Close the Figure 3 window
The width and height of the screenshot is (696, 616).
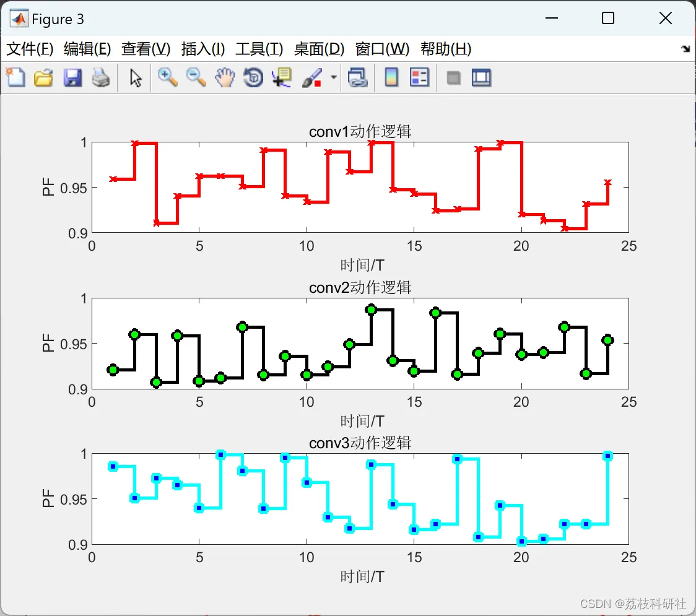pyautogui.click(x=666, y=18)
